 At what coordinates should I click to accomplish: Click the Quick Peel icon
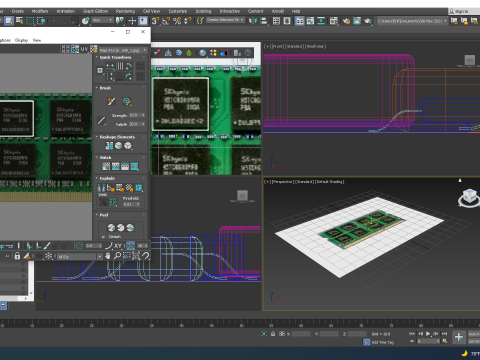point(111,228)
